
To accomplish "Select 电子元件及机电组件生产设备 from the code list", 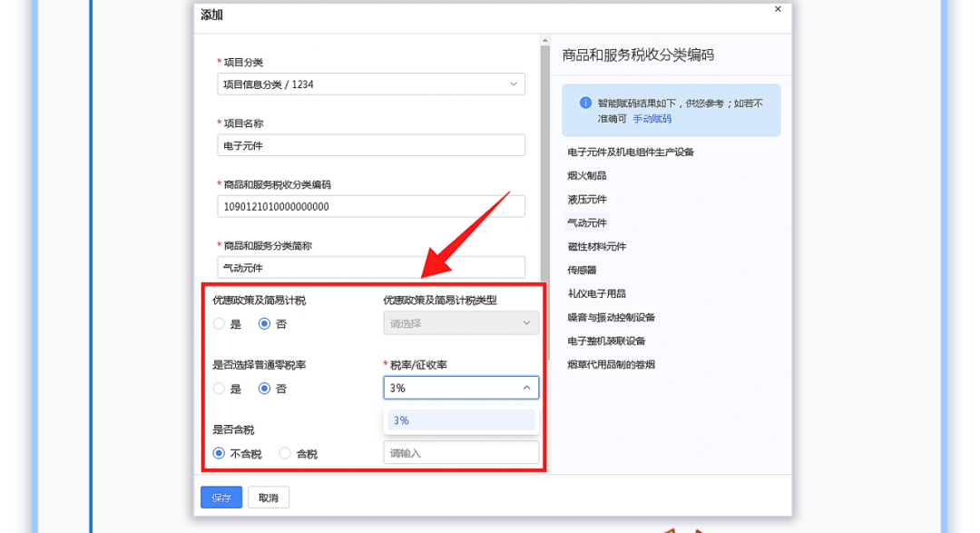I will point(631,152).
